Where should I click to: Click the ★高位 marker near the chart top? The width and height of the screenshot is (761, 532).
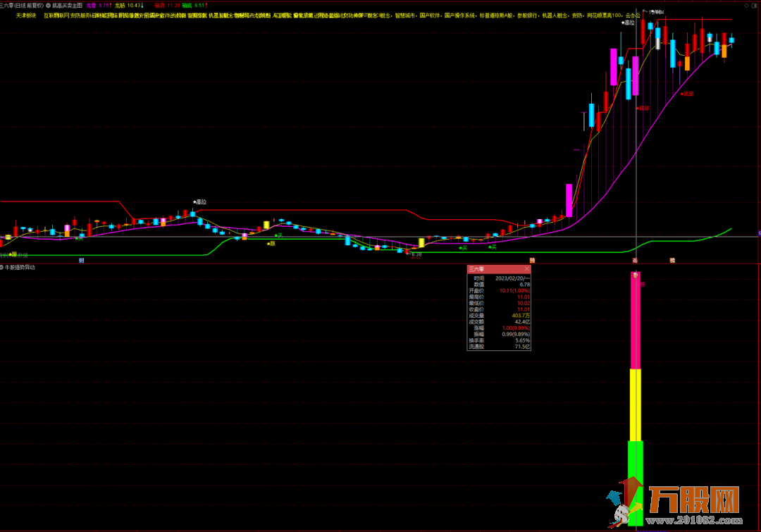tap(628, 23)
